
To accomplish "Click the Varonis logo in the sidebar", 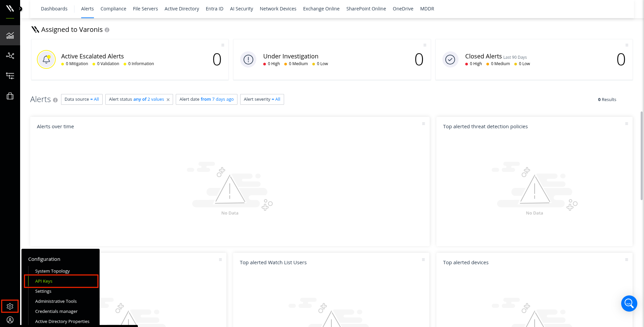I will click(x=10, y=9).
